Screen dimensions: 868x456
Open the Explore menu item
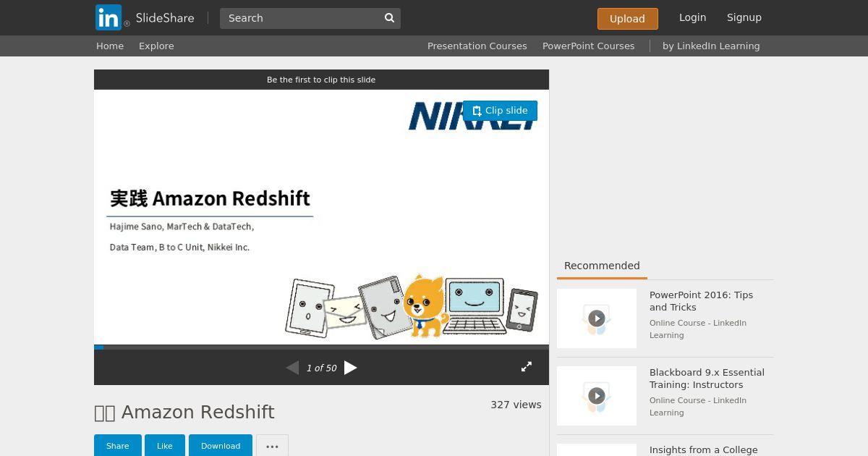click(156, 46)
